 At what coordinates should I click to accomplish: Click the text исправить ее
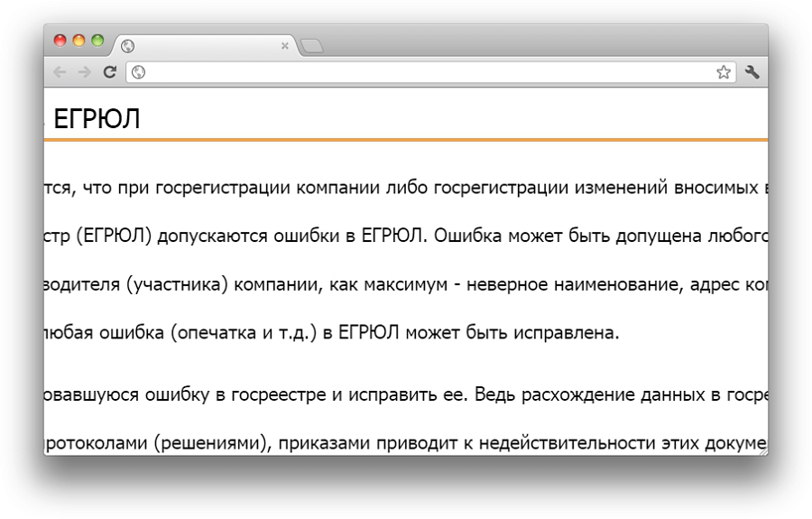pyautogui.click(x=408, y=394)
